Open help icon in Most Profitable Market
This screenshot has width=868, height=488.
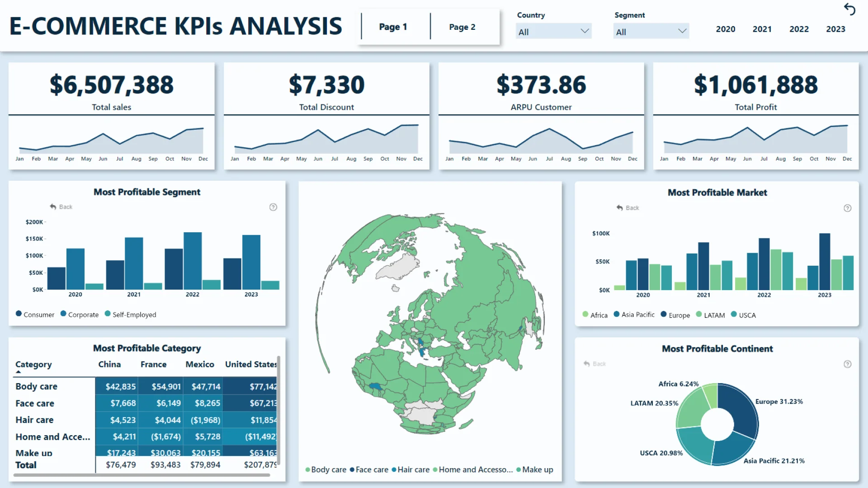pos(848,208)
